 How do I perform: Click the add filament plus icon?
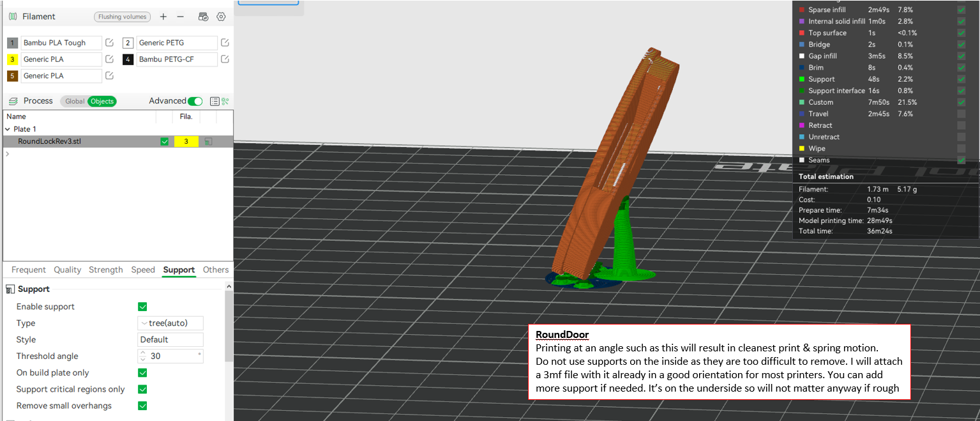click(163, 17)
